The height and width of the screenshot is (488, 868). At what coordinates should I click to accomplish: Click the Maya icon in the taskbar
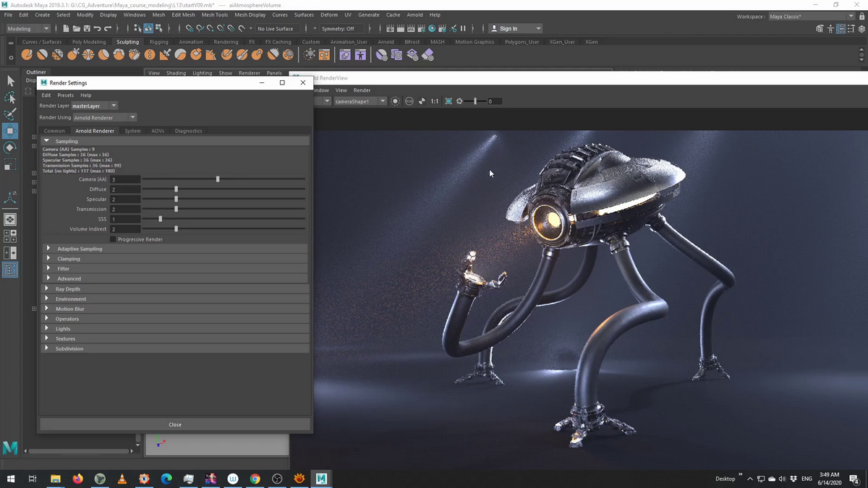point(321,479)
